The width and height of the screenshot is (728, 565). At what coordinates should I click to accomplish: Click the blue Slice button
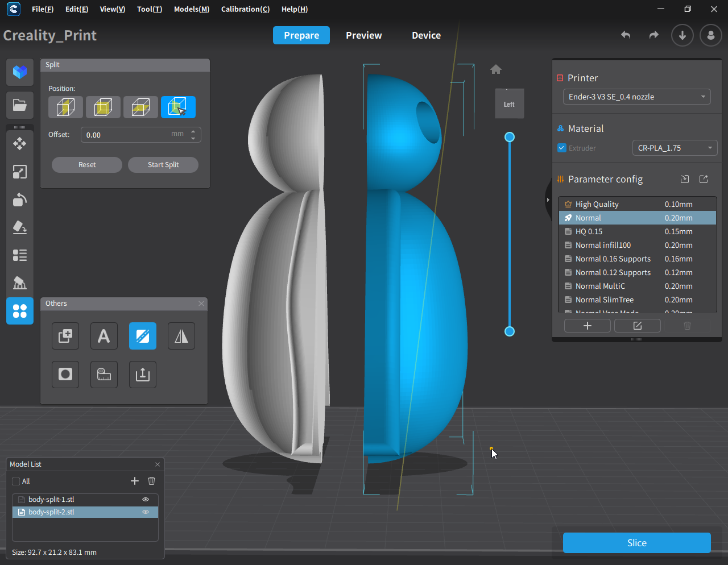(637, 543)
